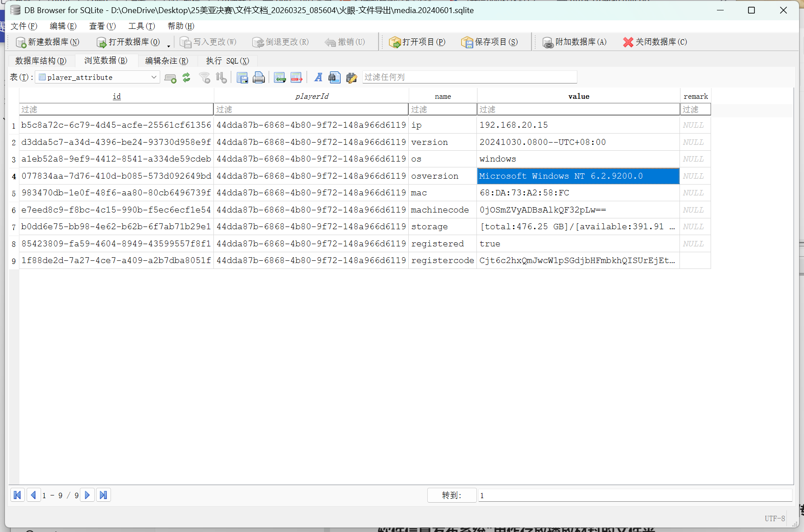Go to the last page of records
The height and width of the screenshot is (532, 804).
[103, 495]
